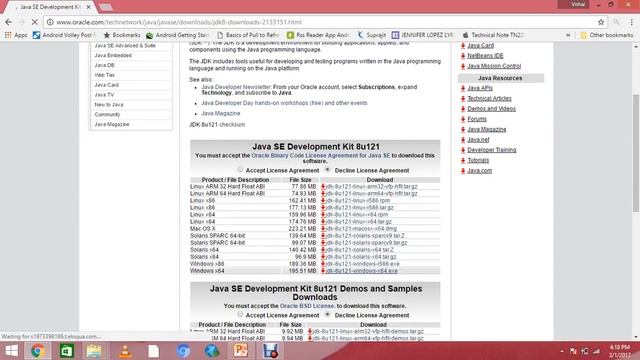This screenshot has height=360, width=640.
Task: Open PowerPoint from the taskbar
Action: click(241, 351)
